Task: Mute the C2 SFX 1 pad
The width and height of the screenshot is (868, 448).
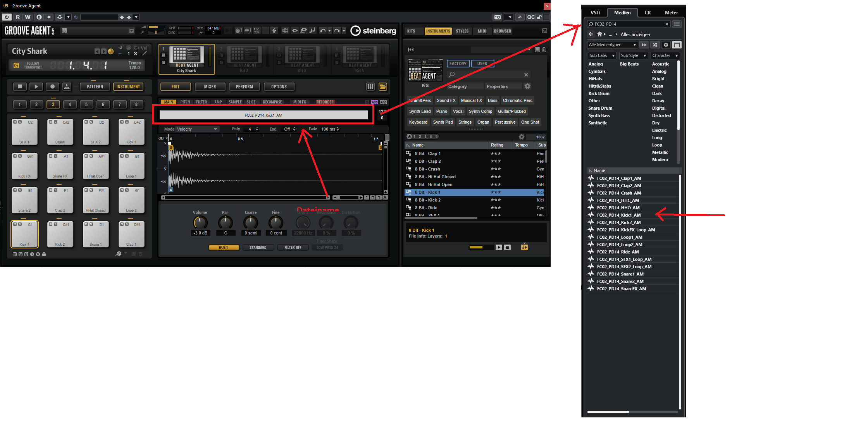Action: [x=15, y=122]
